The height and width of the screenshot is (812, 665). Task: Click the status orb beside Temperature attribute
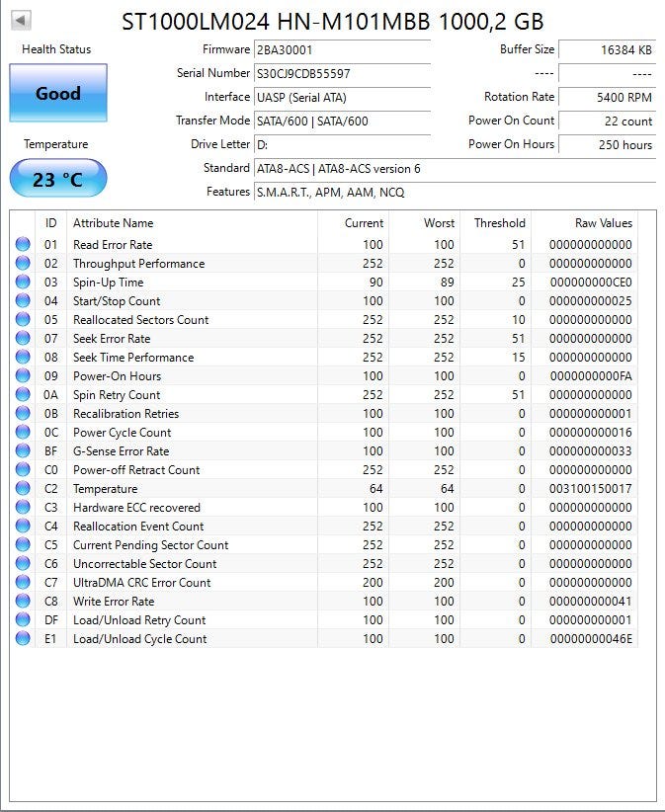click(23, 489)
